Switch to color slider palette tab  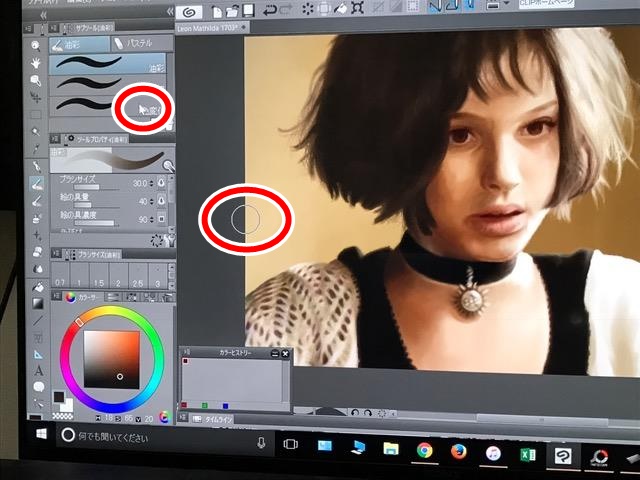pos(114,297)
